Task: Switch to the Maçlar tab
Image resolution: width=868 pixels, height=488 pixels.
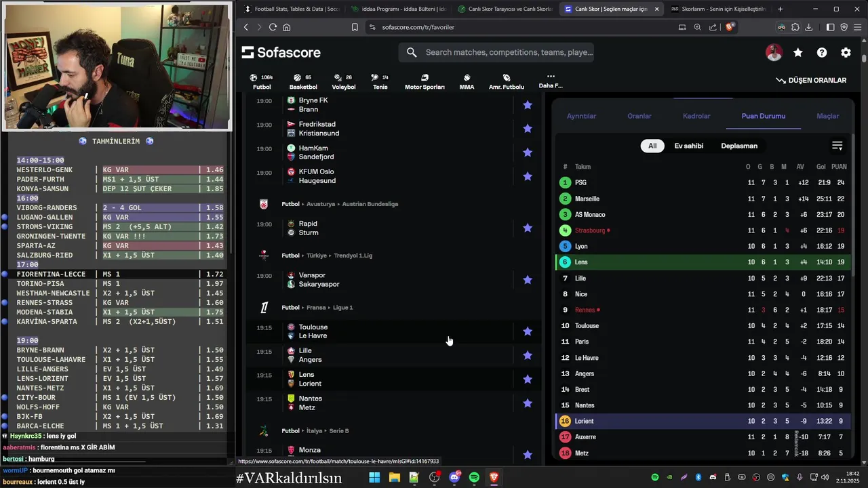Action: 827,116
